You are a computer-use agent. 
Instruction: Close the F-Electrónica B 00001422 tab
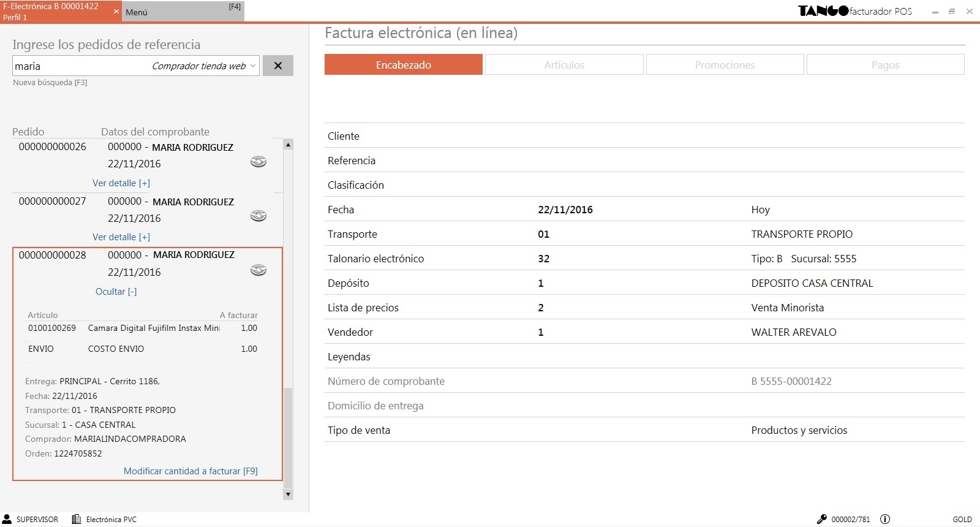click(x=116, y=11)
